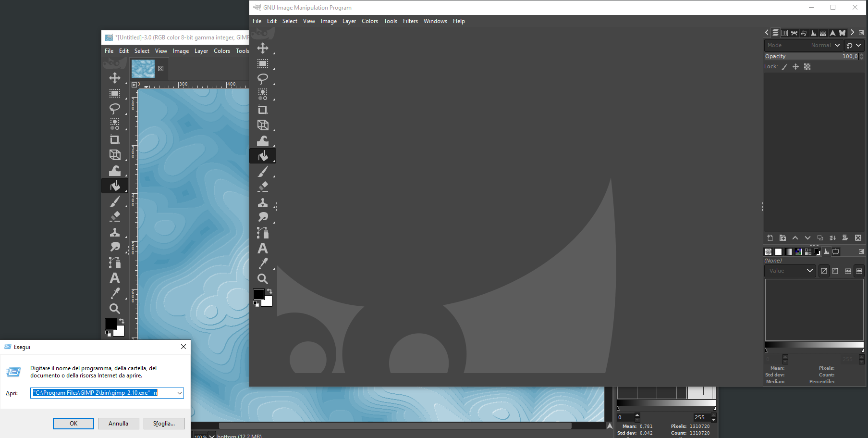This screenshot has width=868, height=438.
Task: Select Paths tool in main GIMP toolbox
Action: 263,233
